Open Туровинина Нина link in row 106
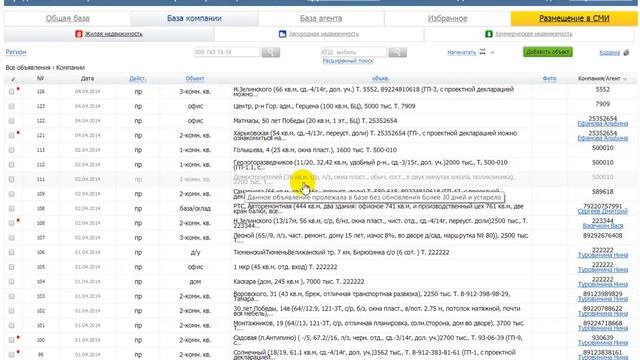640x360 pixels. tap(602, 255)
